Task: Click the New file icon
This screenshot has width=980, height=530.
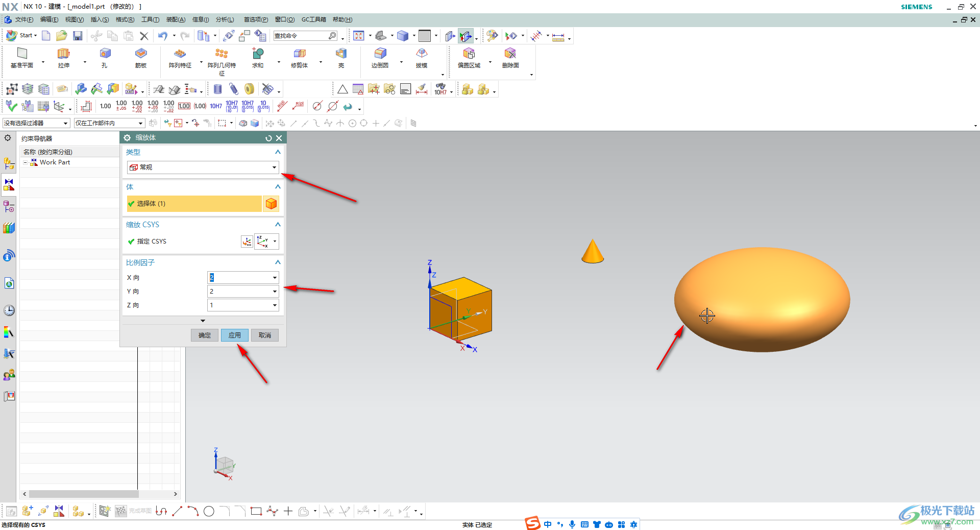Action: 46,36
